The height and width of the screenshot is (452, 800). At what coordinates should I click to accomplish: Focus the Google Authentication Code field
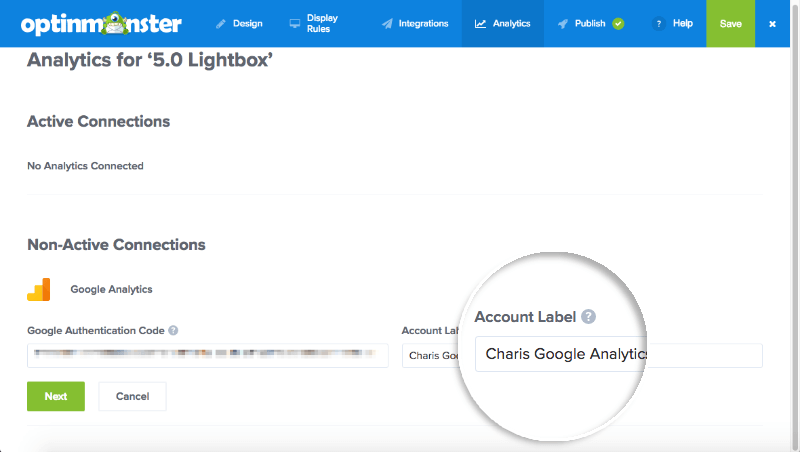click(x=208, y=356)
